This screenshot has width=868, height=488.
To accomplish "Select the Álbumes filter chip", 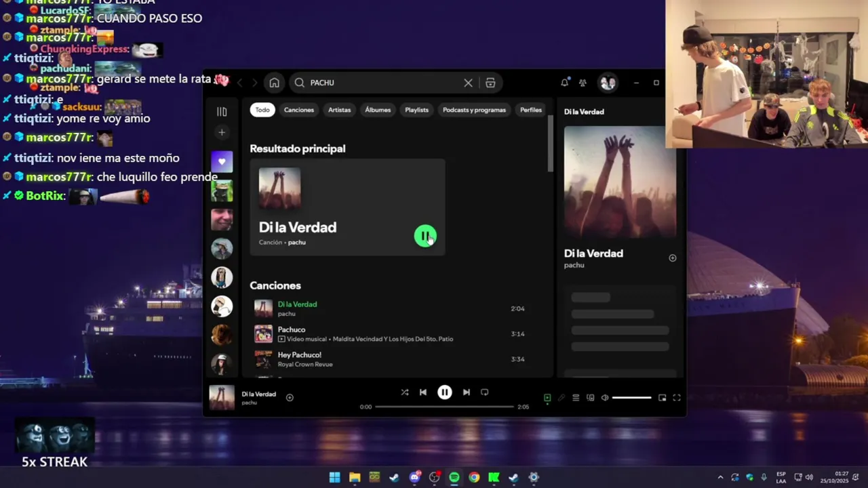I will (x=378, y=110).
